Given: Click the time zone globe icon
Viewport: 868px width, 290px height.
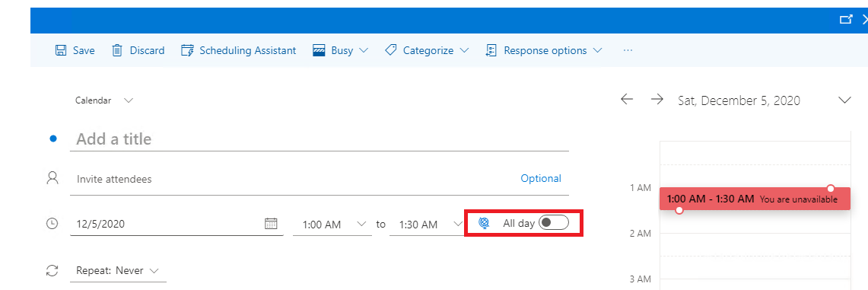Looking at the screenshot, I should point(484,223).
